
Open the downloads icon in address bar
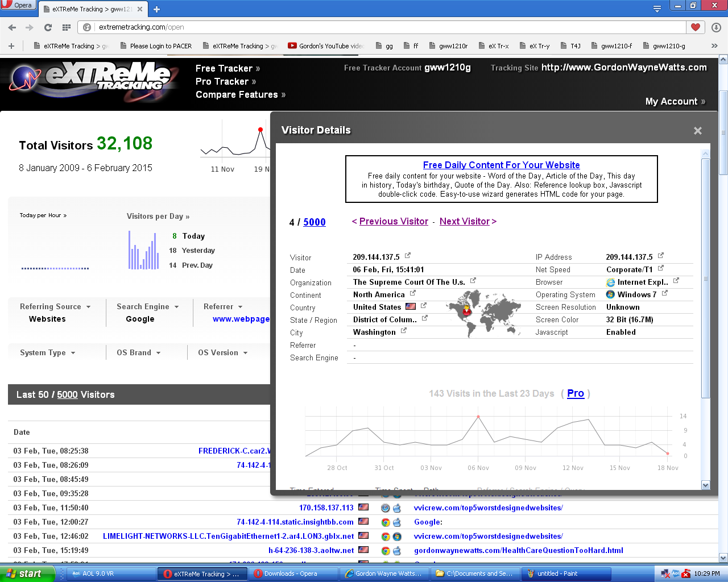point(716,27)
